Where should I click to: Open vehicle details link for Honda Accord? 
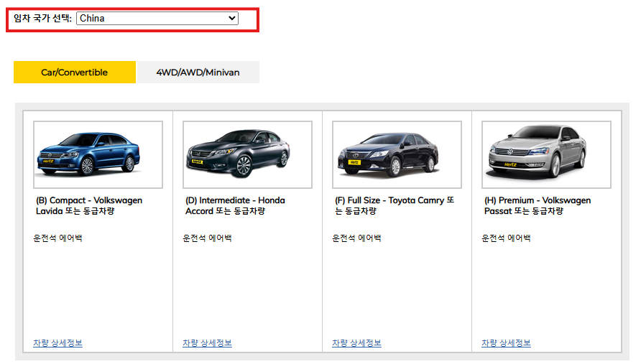(x=207, y=343)
